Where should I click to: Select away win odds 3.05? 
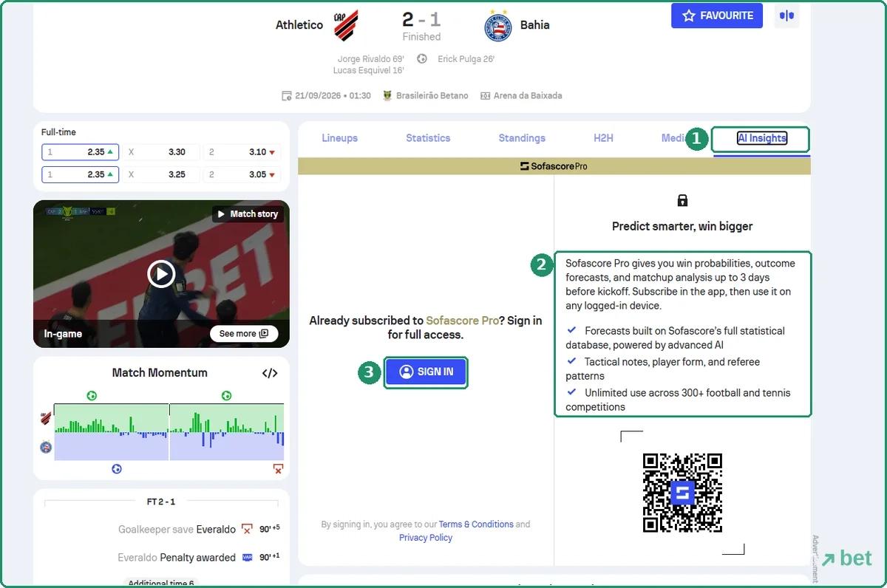242,175
